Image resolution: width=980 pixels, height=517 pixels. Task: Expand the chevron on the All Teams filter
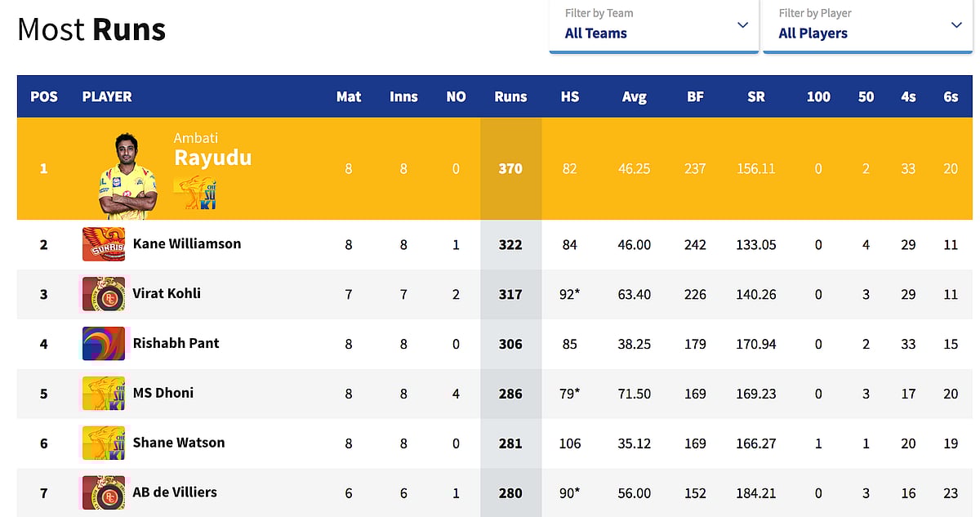(742, 26)
